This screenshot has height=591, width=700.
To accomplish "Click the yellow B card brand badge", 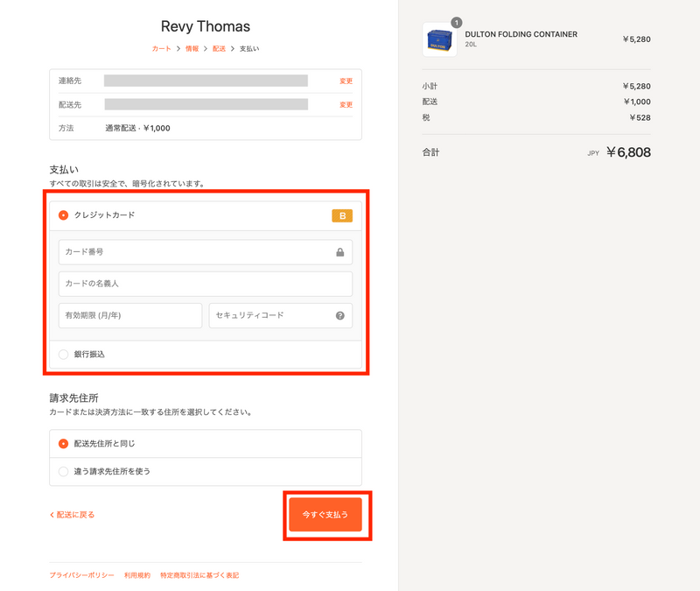I will (342, 215).
